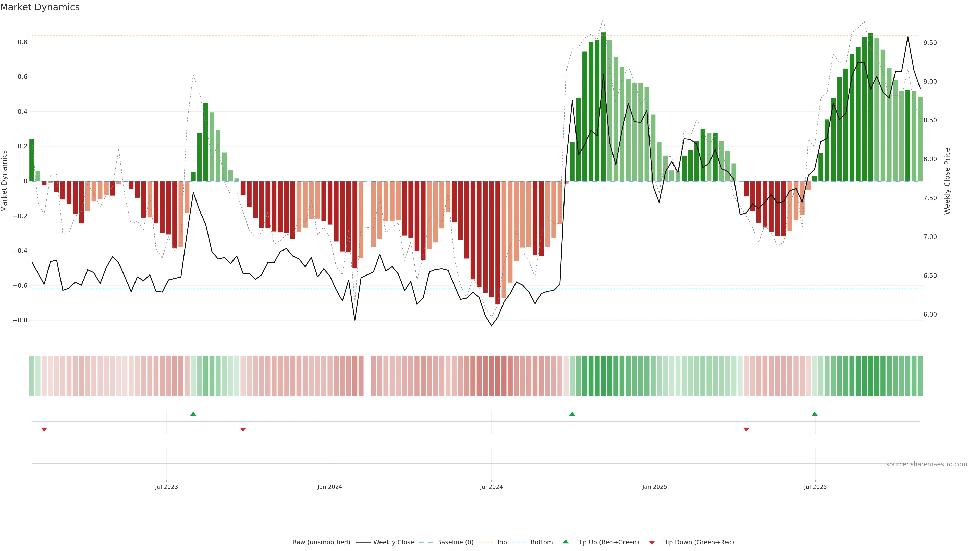980x551 pixels.
Task: Click the first green heatmap cell at far left
Action: pos(32,376)
